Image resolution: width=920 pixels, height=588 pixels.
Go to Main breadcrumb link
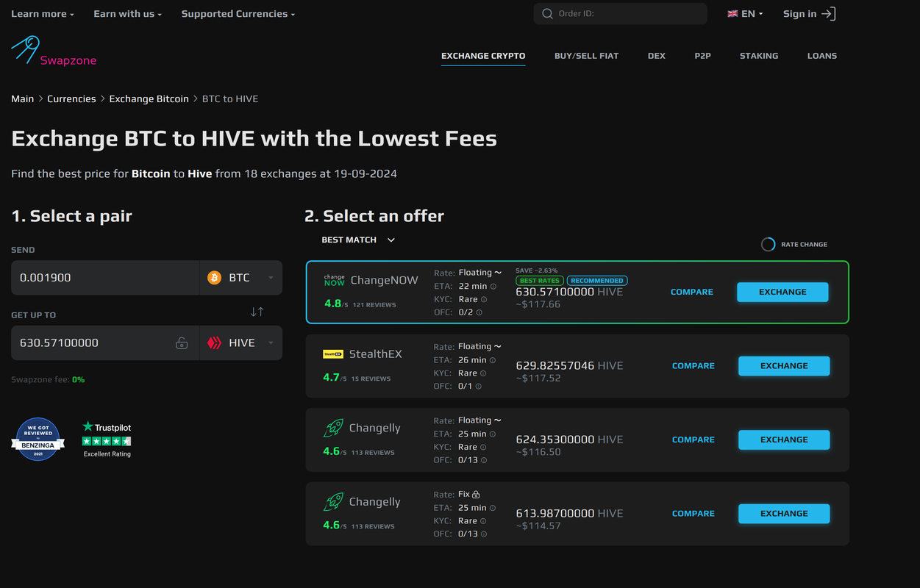[x=23, y=98]
